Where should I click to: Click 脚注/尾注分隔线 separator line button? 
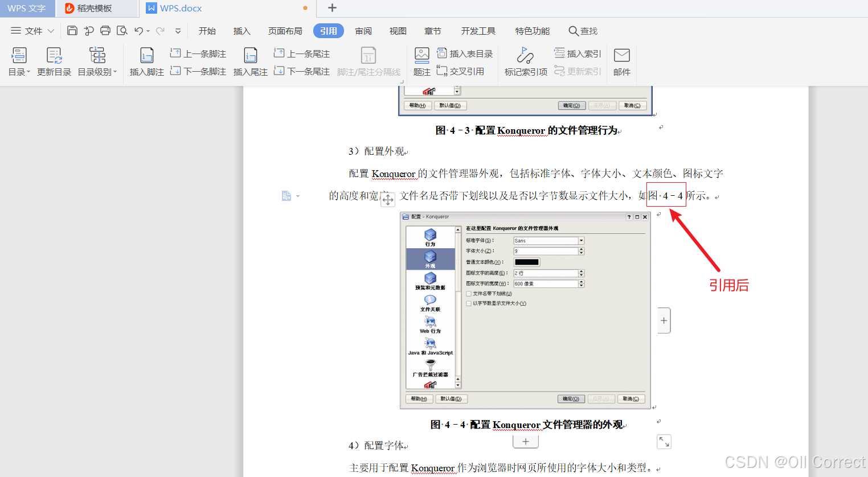(x=369, y=62)
